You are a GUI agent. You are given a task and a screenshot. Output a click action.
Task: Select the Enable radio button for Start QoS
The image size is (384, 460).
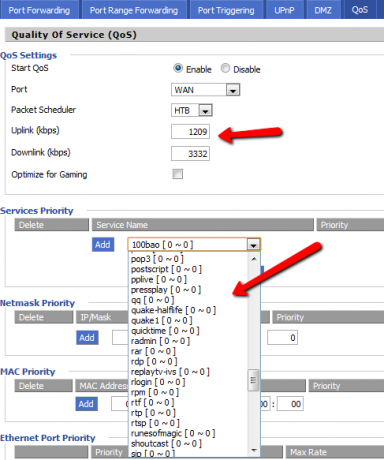click(178, 68)
